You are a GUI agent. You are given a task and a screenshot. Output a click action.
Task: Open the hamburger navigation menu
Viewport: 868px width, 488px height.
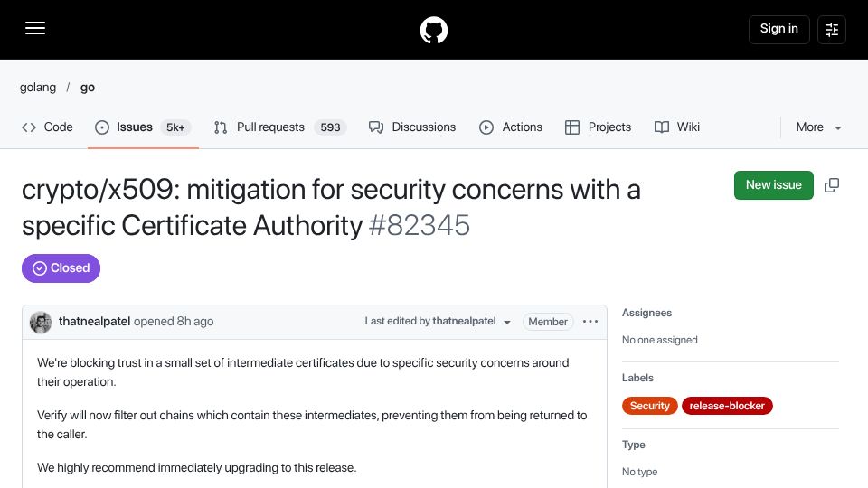click(35, 28)
